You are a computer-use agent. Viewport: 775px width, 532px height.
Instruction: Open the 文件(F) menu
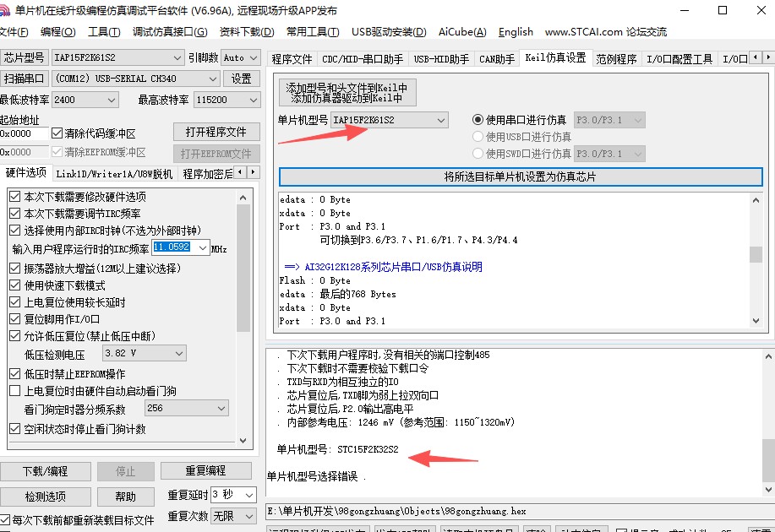click(14, 31)
